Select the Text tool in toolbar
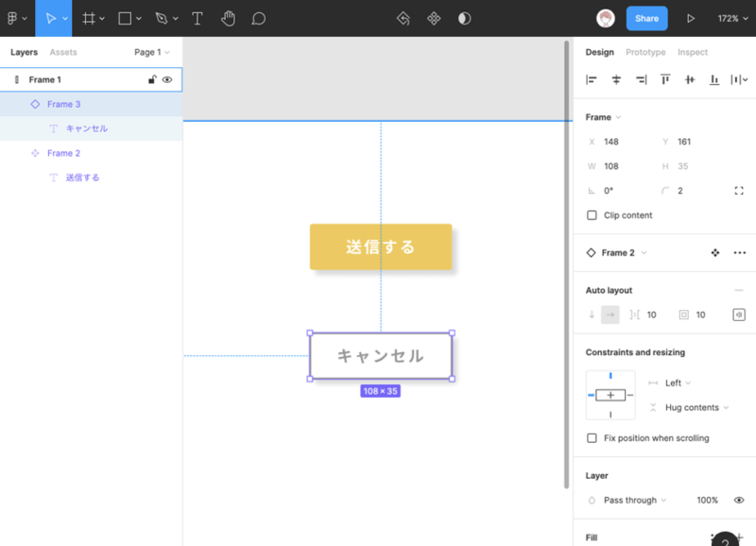 (x=197, y=18)
